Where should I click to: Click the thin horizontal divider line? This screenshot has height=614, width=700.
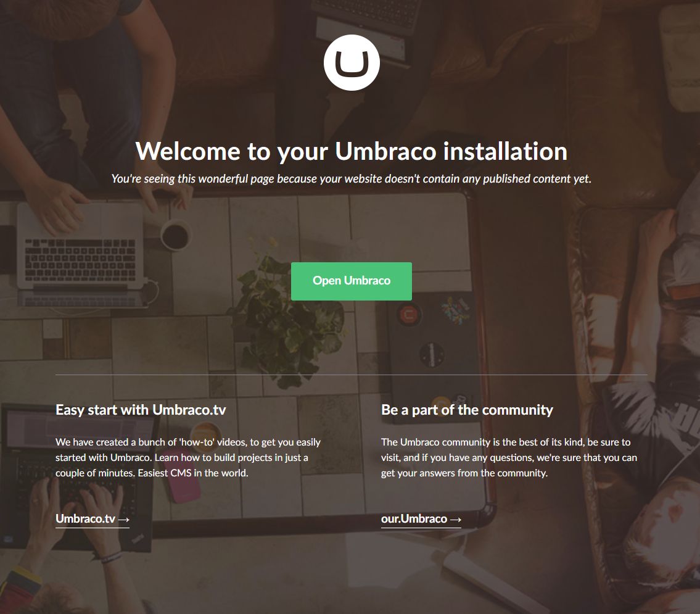(352, 375)
